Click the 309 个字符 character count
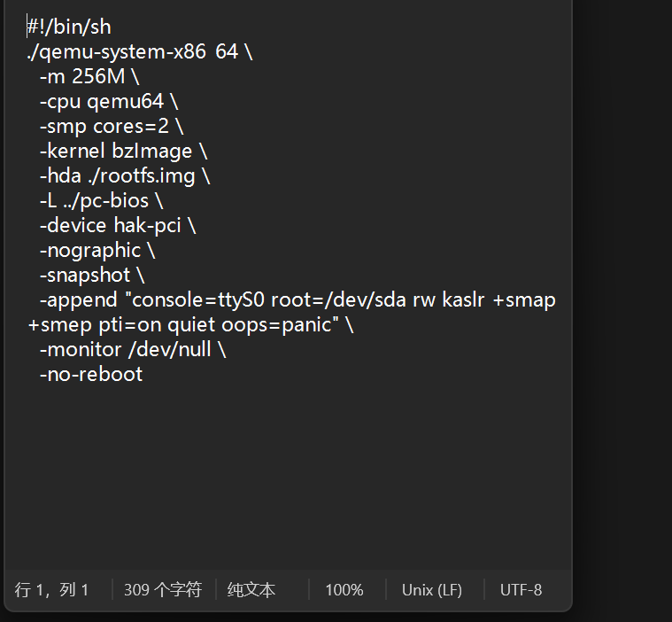Image resolution: width=672 pixels, height=622 pixels. (163, 590)
